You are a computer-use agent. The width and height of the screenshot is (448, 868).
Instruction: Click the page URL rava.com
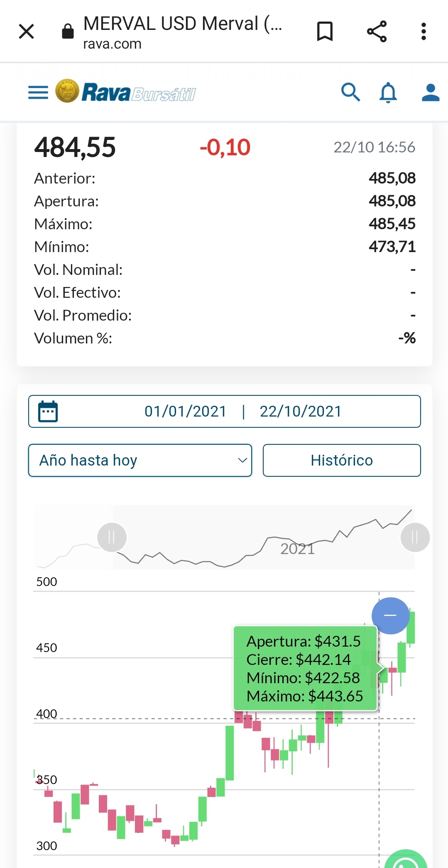[113, 44]
